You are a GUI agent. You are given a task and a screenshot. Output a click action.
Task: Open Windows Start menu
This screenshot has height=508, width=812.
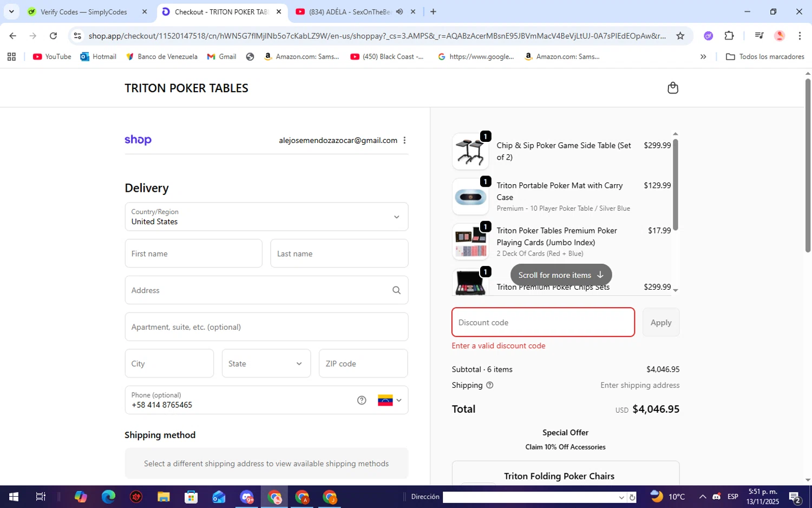click(14, 497)
